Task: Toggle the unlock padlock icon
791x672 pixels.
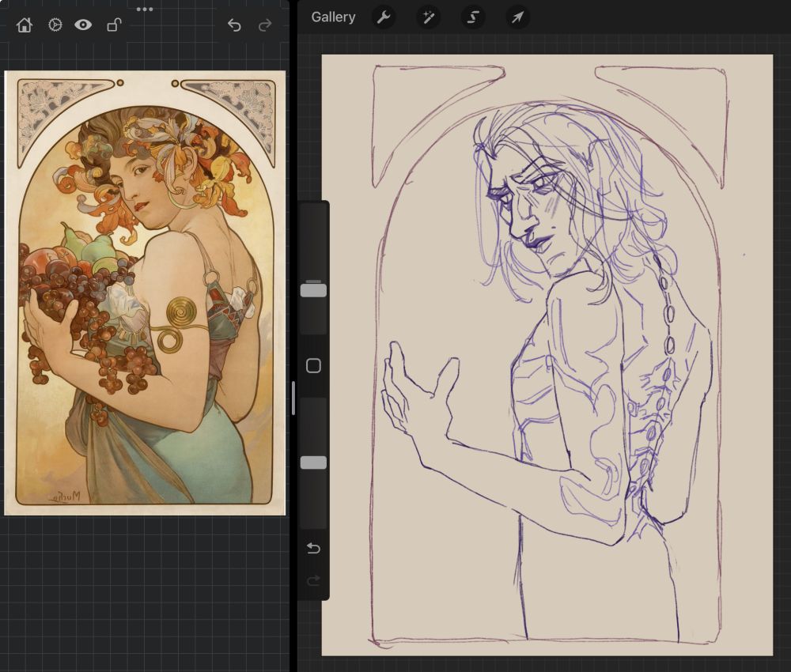Action: pyautogui.click(x=115, y=25)
